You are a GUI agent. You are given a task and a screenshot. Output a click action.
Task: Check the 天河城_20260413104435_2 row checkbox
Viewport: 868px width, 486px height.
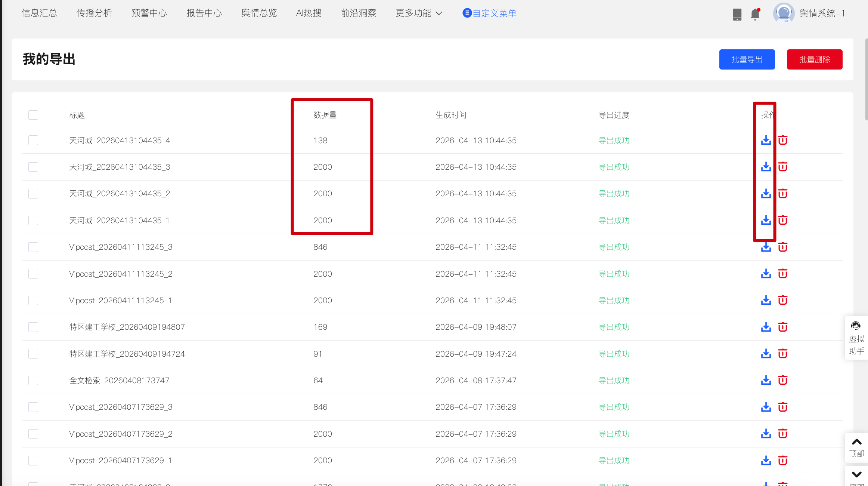[x=33, y=194]
